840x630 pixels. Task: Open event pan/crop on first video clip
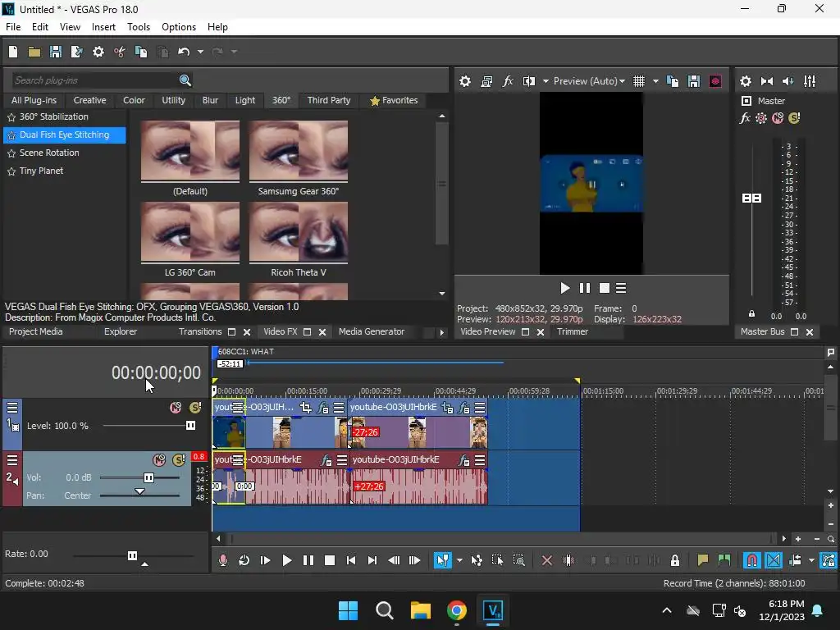click(x=306, y=408)
